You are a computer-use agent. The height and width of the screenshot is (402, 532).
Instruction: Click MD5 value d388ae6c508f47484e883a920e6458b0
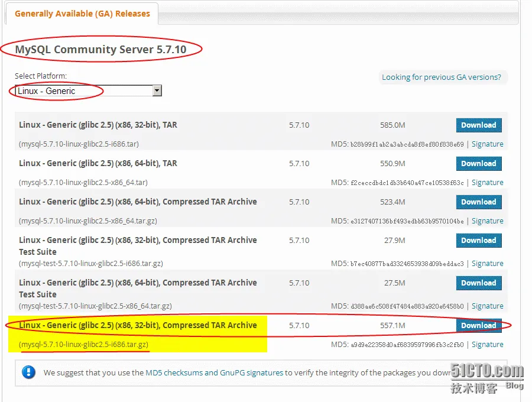pos(407,306)
